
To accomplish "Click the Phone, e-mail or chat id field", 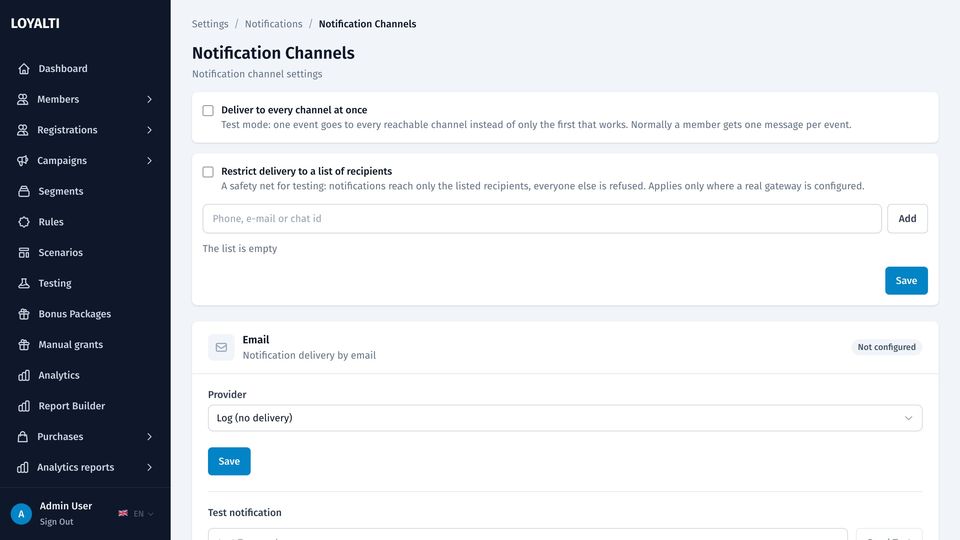I will 542,219.
